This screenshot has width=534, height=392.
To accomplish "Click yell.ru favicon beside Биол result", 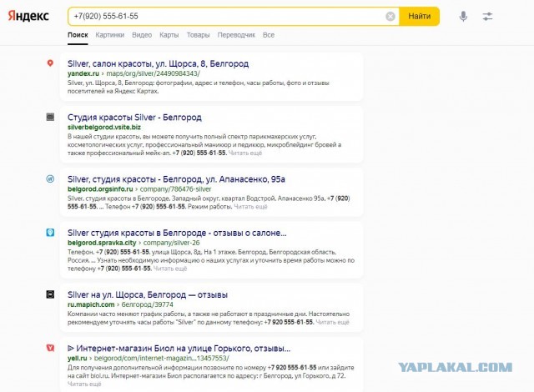I will point(50,348).
